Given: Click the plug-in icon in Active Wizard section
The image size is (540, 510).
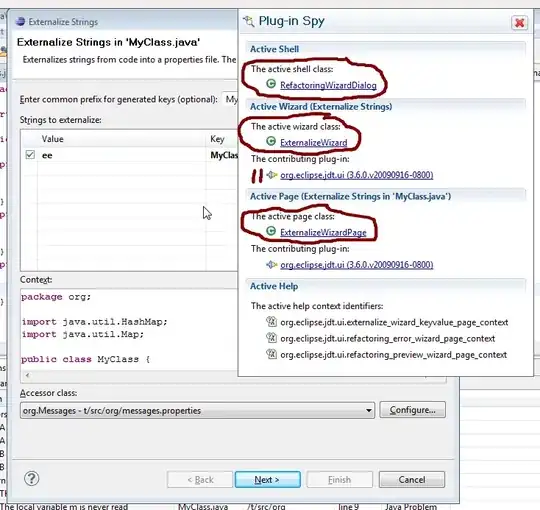Looking at the screenshot, I should (272, 175).
